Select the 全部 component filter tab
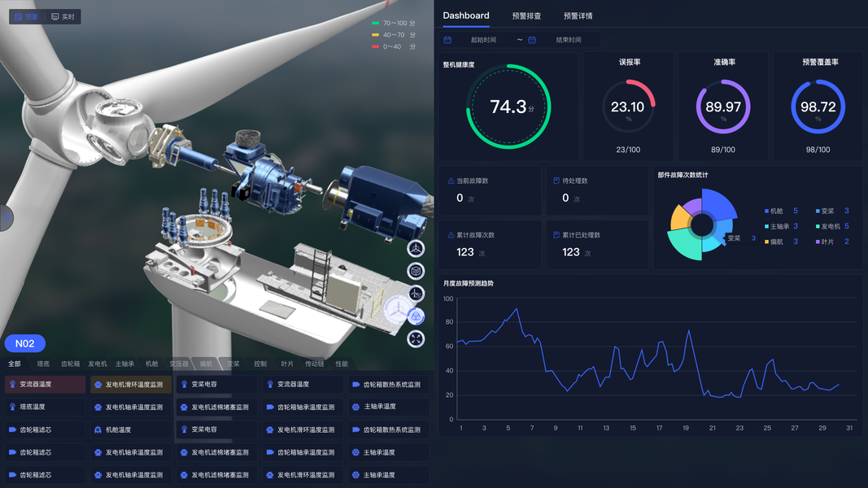The height and width of the screenshot is (488, 868). point(15,364)
